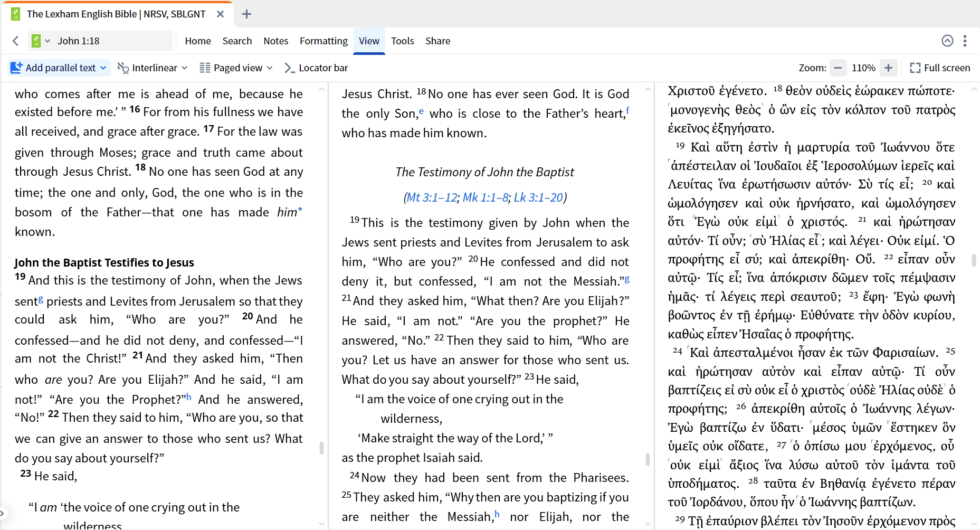
Task: Click the SBLGNT column scrollbar thumb
Action: [x=974, y=260]
